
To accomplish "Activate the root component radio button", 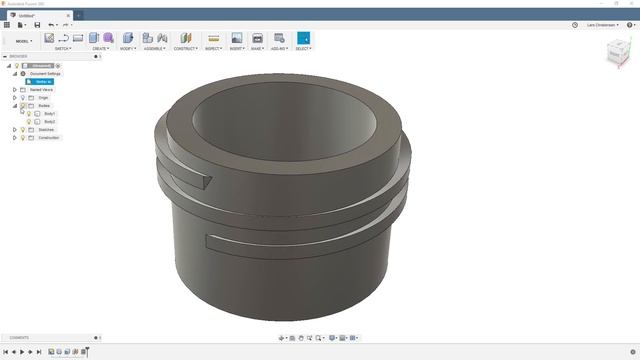I will [58, 66].
